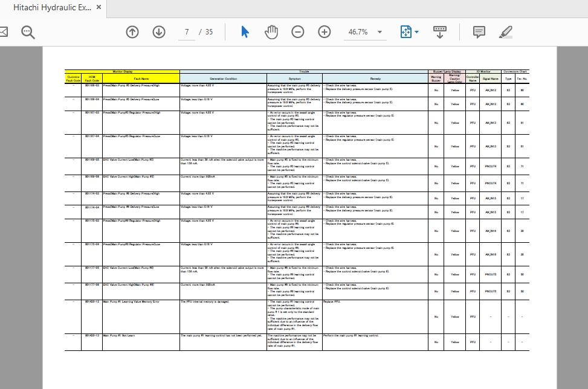Click the yellow Fault Name column header

coord(141,79)
